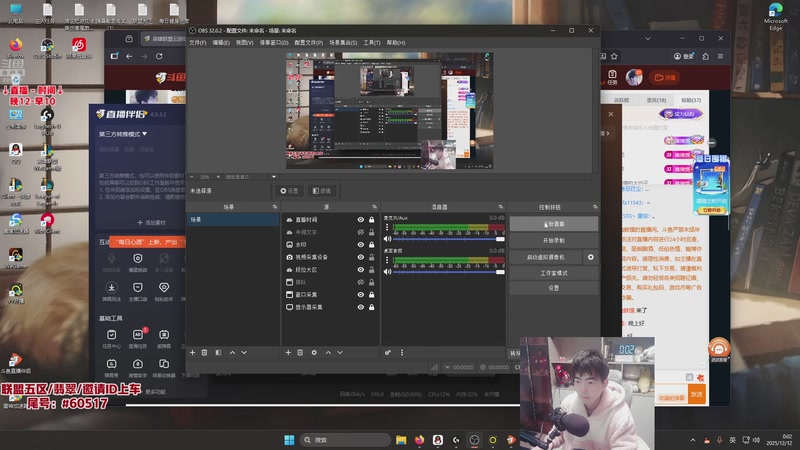Move scene down with arrow icon
Image resolution: width=800 pixels, height=450 pixels.
click(244, 353)
